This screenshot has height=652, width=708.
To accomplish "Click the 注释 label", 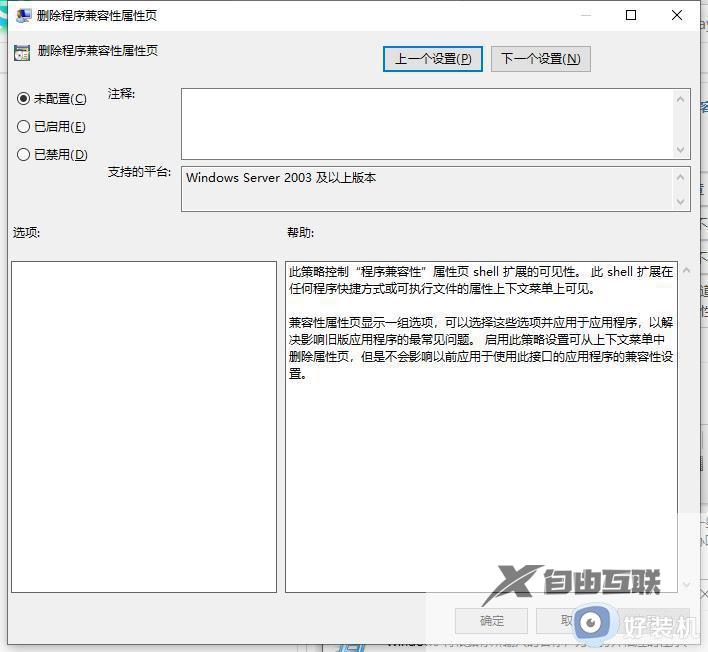I will (x=121, y=94).
